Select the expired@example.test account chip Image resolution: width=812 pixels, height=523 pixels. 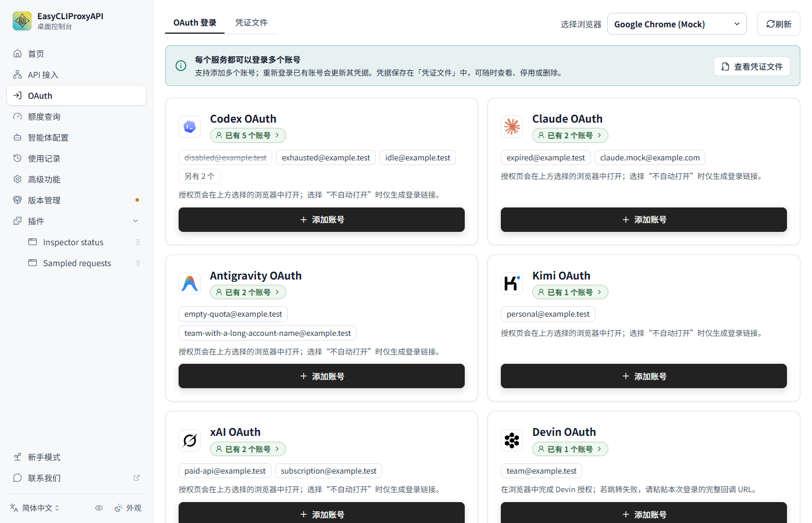tap(546, 157)
